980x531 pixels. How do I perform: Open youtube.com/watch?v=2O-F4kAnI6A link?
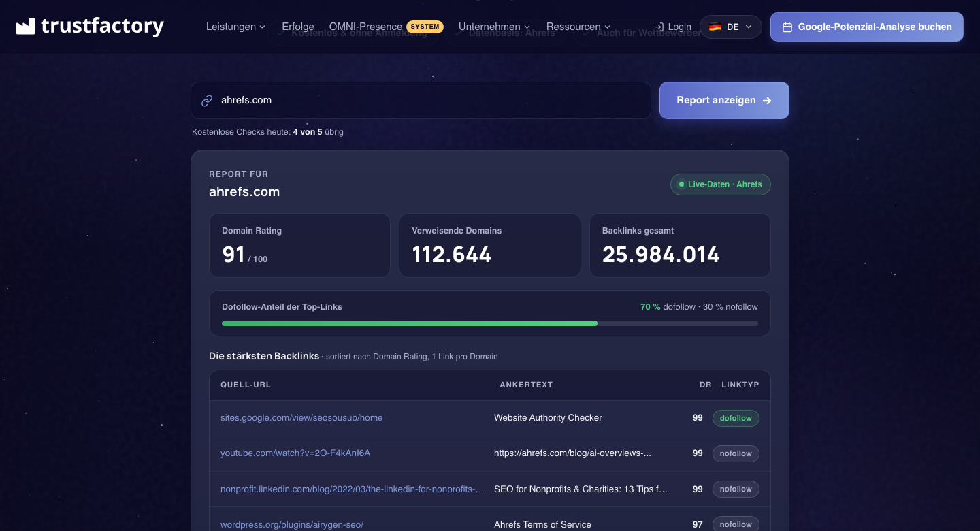point(295,453)
